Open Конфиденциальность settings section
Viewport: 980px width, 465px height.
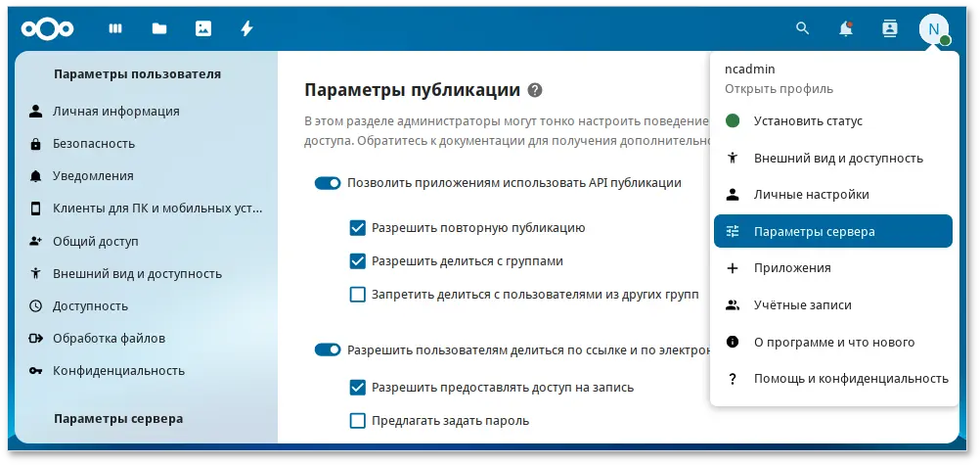click(x=146, y=371)
